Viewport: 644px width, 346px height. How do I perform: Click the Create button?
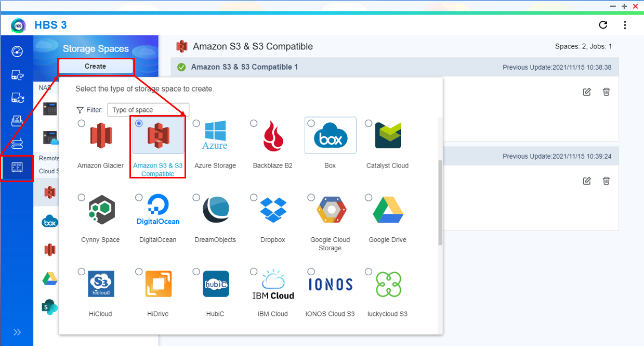pos(95,67)
